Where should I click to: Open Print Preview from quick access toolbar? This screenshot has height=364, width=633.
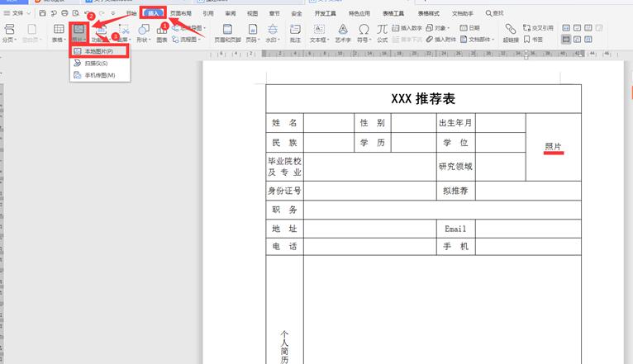75,13
